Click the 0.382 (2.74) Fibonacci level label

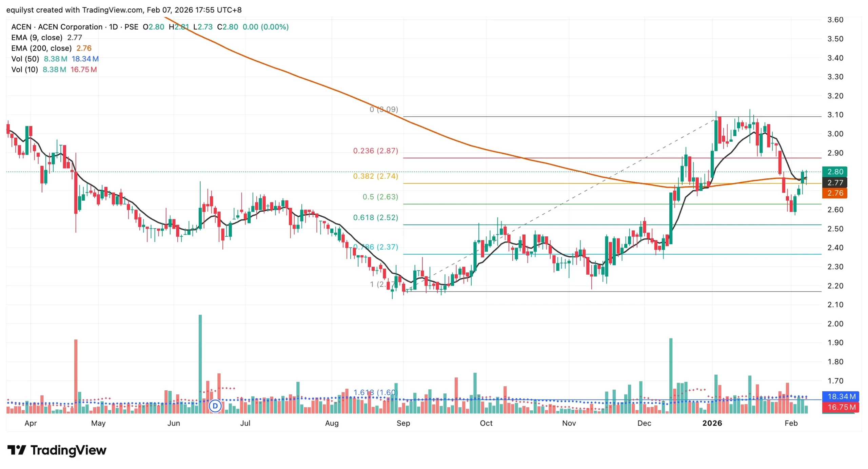(x=375, y=176)
